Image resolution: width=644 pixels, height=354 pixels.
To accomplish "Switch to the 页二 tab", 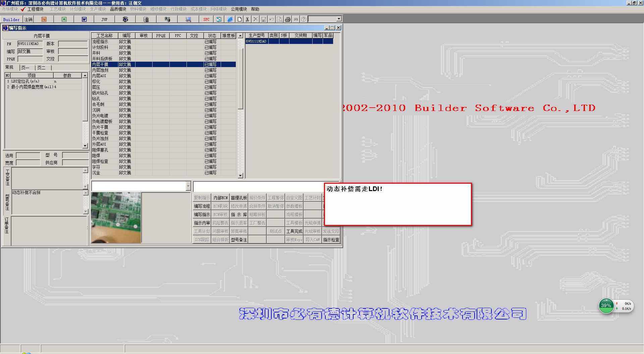I will point(42,68).
